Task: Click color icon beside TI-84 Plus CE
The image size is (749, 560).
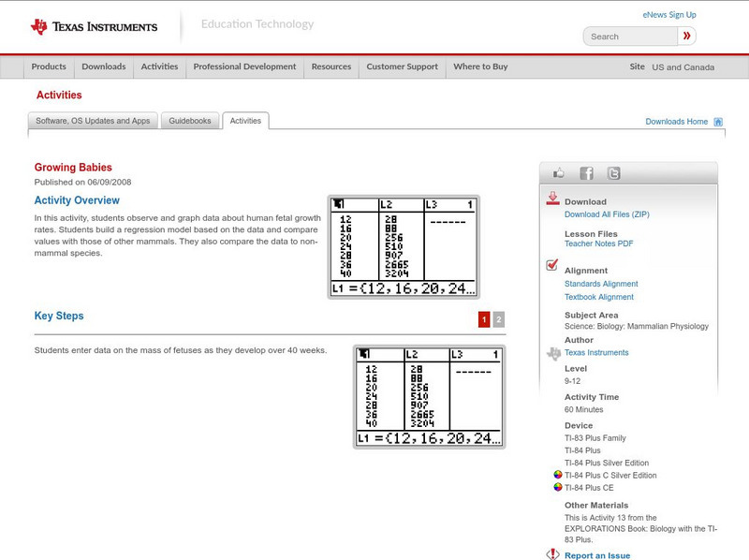Action: pyautogui.click(x=557, y=487)
